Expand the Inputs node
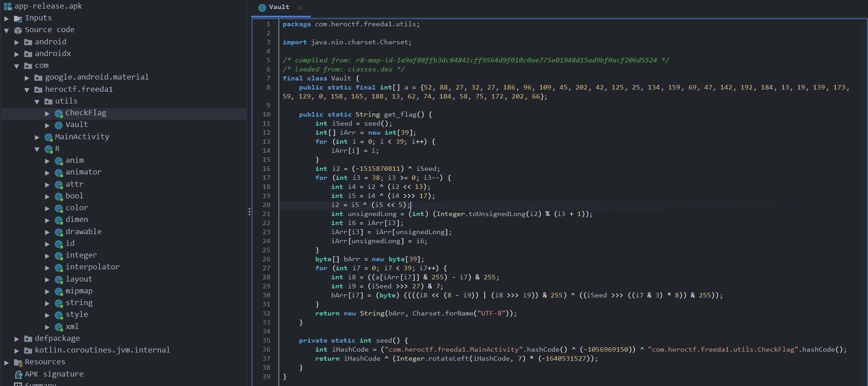This screenshot has height=386, width=868. 6,19
